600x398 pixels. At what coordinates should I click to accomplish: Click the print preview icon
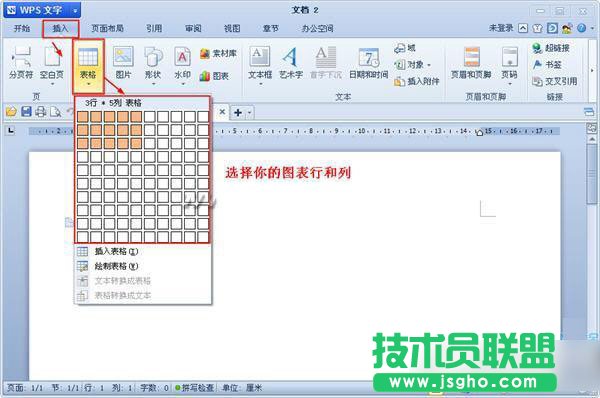click(55, 112)
